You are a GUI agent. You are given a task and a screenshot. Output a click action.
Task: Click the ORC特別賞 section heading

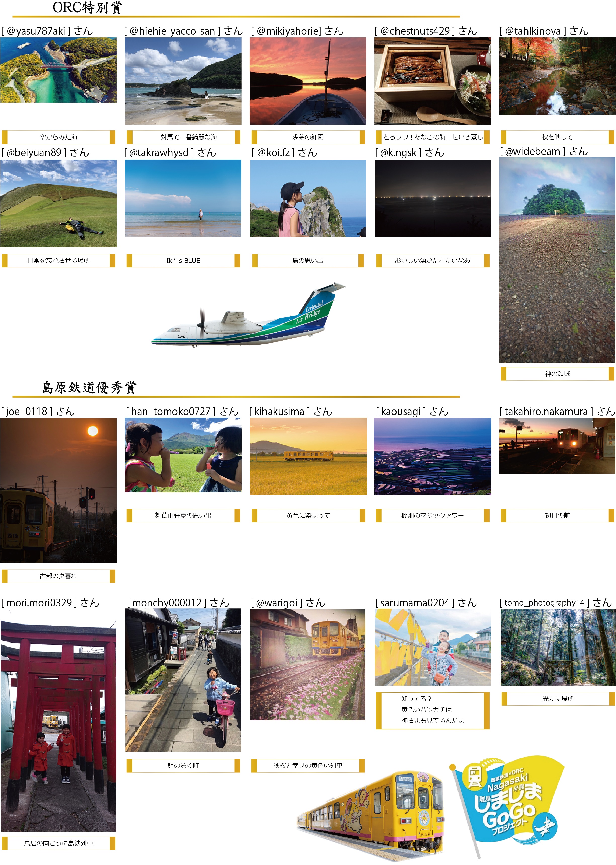[87, 8]
